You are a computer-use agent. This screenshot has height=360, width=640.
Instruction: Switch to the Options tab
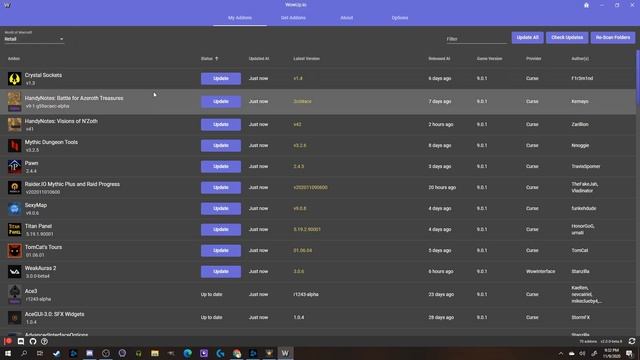[x=400, y=18]
